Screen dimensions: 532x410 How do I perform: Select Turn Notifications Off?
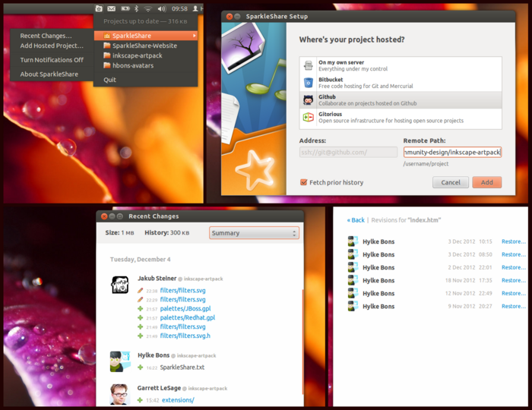tap(52, 60)
